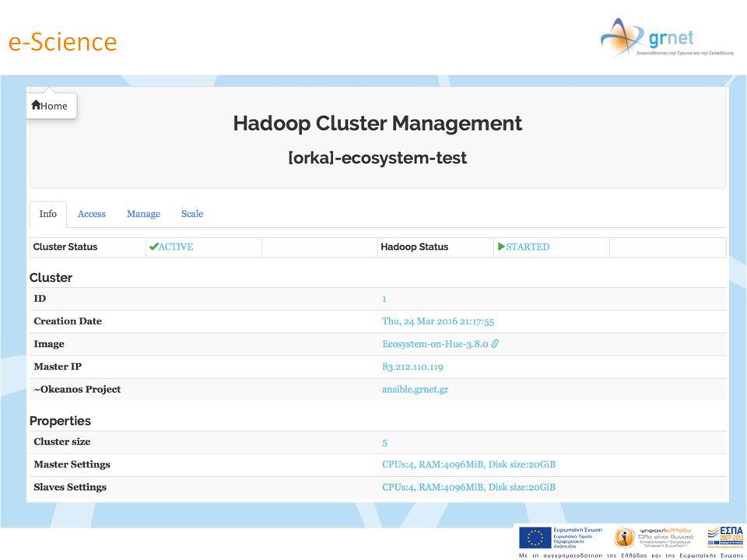Image resolution: width=747 pixels, height=560 pixels.
Task: Click the ansible.grnet.gr project value
Action: click(415, 390)
